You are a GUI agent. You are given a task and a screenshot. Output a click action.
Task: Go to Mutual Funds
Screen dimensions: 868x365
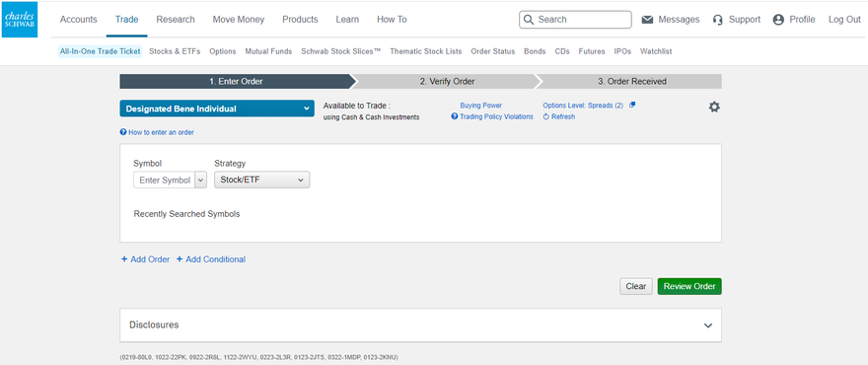point(268,51)
